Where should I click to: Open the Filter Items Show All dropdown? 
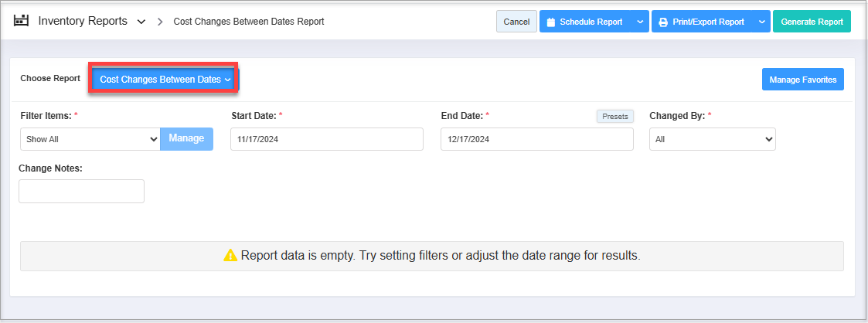90,139
